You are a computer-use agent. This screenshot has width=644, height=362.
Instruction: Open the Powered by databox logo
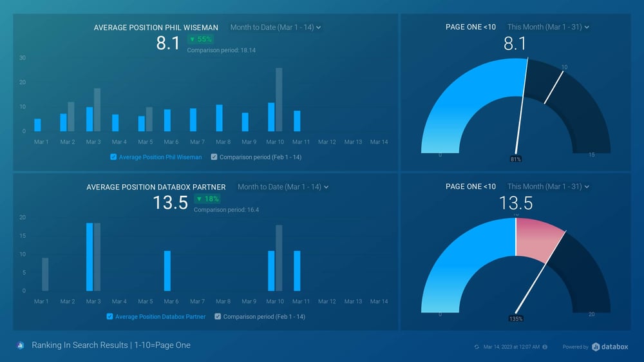(x=610, y=347)
